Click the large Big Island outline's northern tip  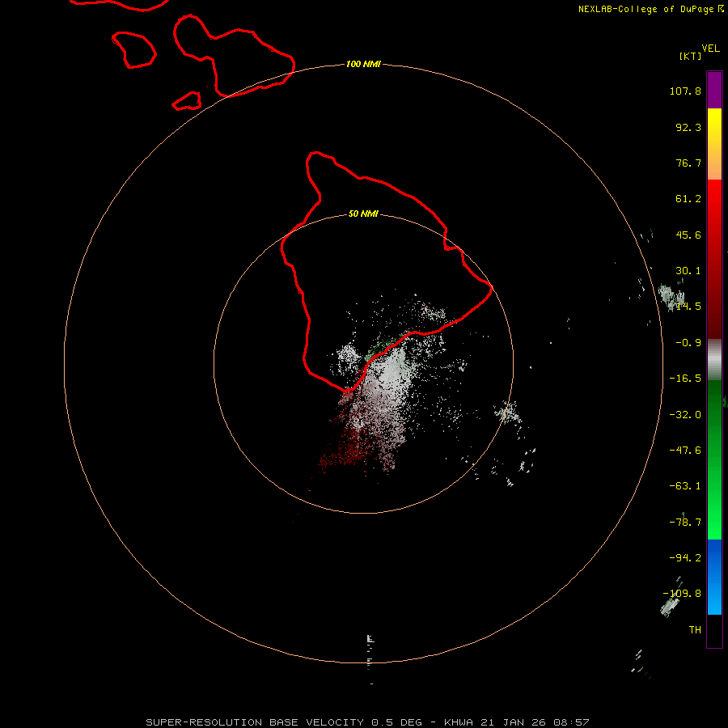(x=315, y=153)
